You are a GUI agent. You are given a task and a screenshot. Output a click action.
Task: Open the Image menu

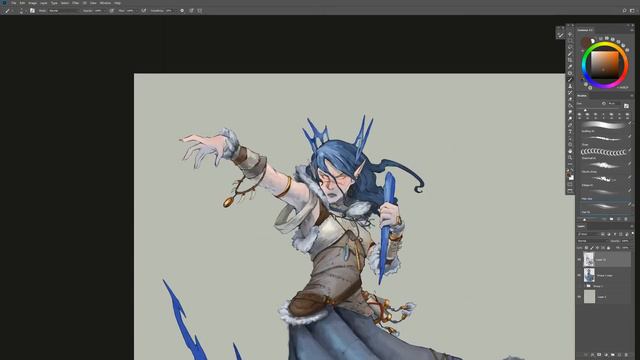point(33,3)
